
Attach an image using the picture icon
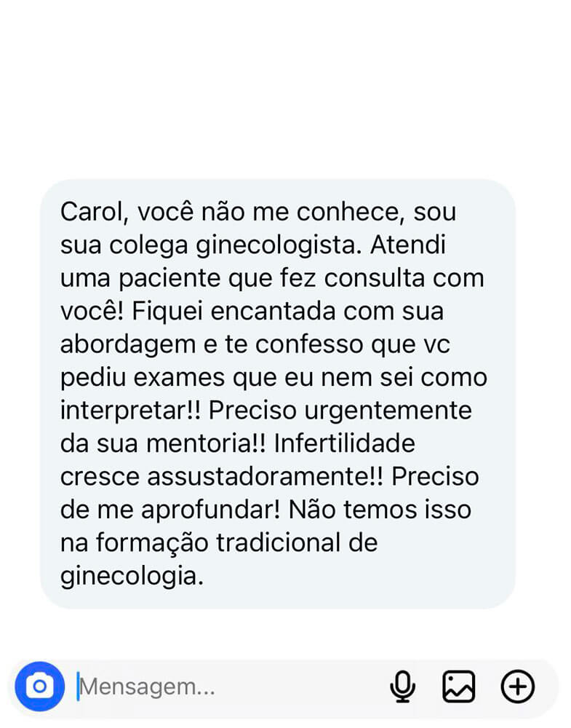pos(458,686)
